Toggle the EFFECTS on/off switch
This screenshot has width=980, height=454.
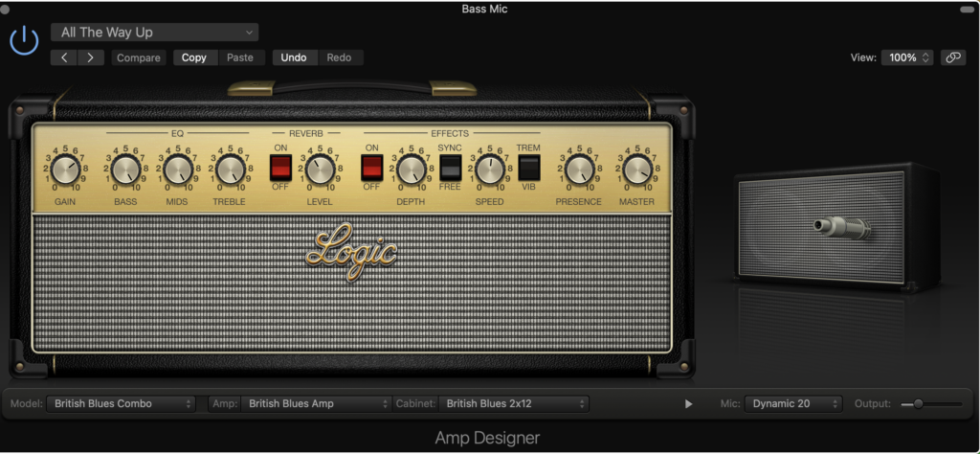point(372,168)
